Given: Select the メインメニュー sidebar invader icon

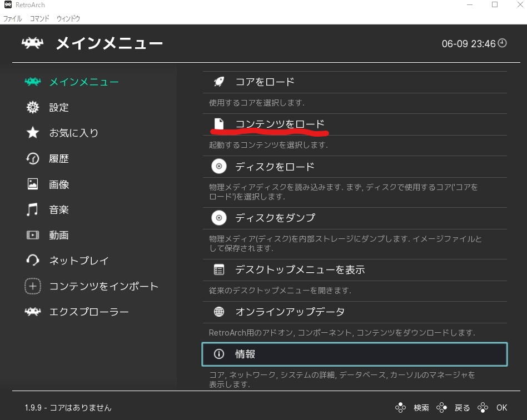Looking at the screenshot, I should [33, 82].
